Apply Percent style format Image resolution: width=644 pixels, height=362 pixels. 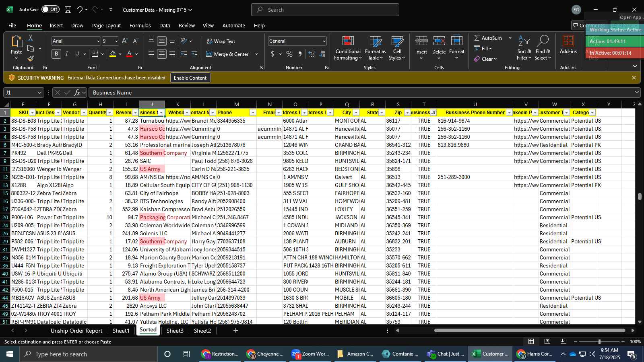coord(289,54)
